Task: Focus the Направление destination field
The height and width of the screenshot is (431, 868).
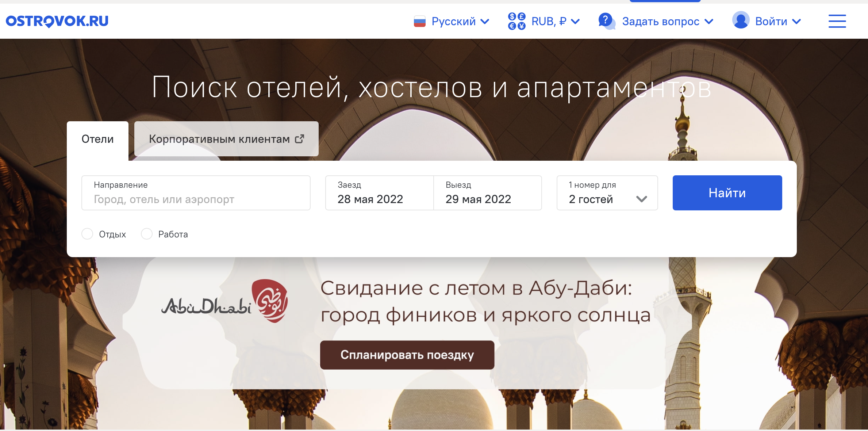Action: (196, 193)
